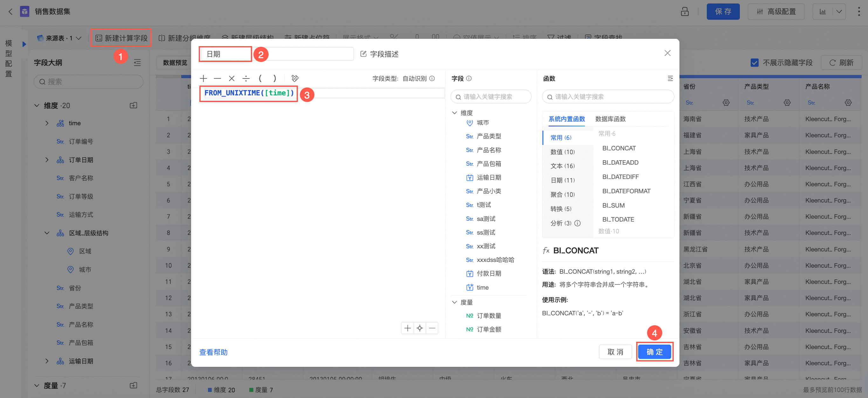Open the 查看帮助 link
868x398 pixels.
pyautogui.click(x=213, y=352)
